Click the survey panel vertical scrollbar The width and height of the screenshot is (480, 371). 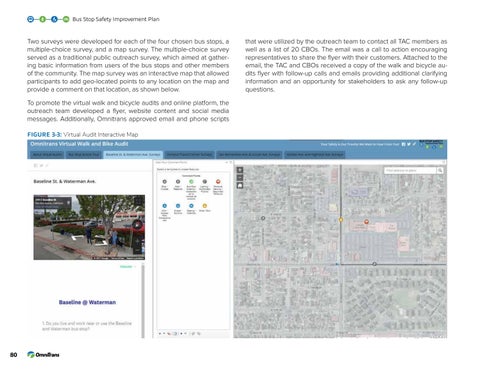tap(143, 300)
